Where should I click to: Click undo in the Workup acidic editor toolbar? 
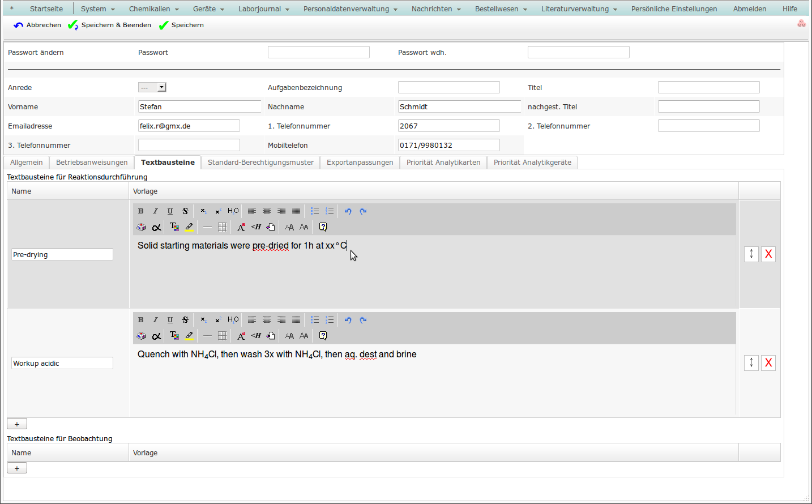point(348,320)
